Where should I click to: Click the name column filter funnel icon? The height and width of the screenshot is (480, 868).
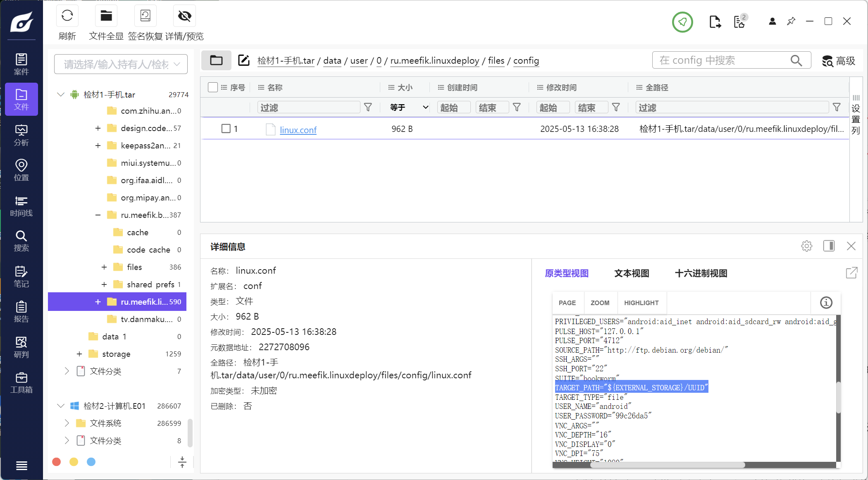(368, 107)
